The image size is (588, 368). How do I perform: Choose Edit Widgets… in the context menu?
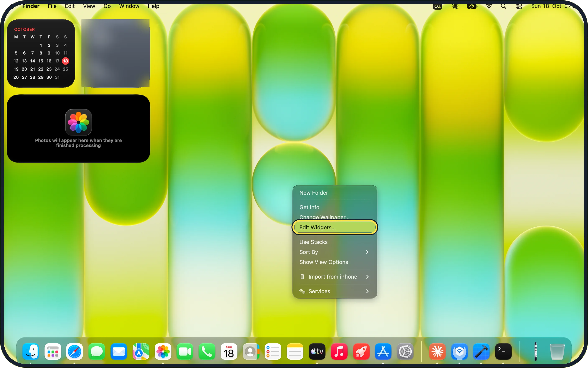(x=335, y=227)
